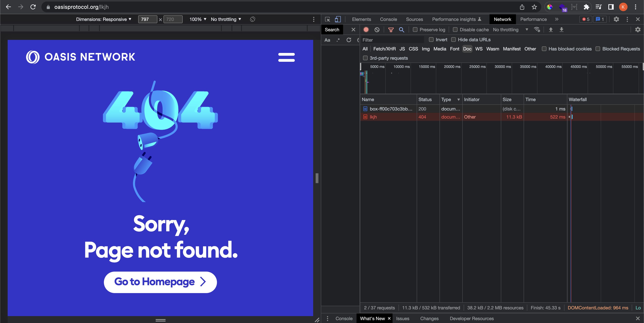Image resolution: width=644 pixels, height=323 pixels.
Task: Open the 100% zoom dropdown
Action: (x=198, y=19)
